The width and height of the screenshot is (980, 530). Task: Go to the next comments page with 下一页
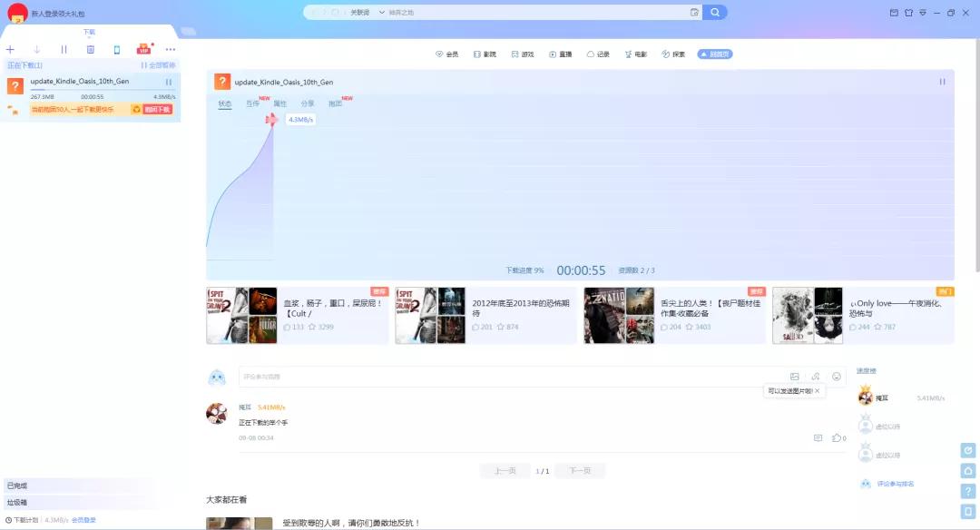click(x=580, y=471)
